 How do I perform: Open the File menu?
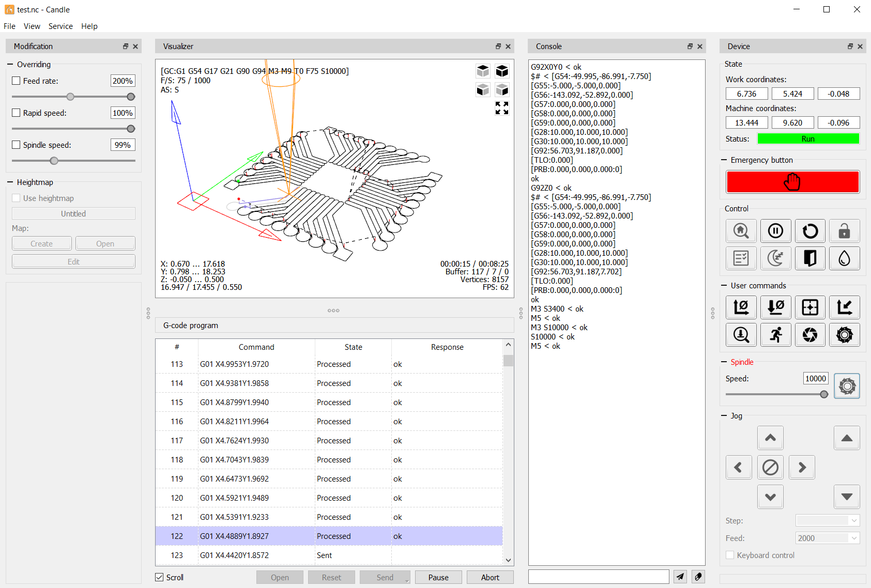10,26
